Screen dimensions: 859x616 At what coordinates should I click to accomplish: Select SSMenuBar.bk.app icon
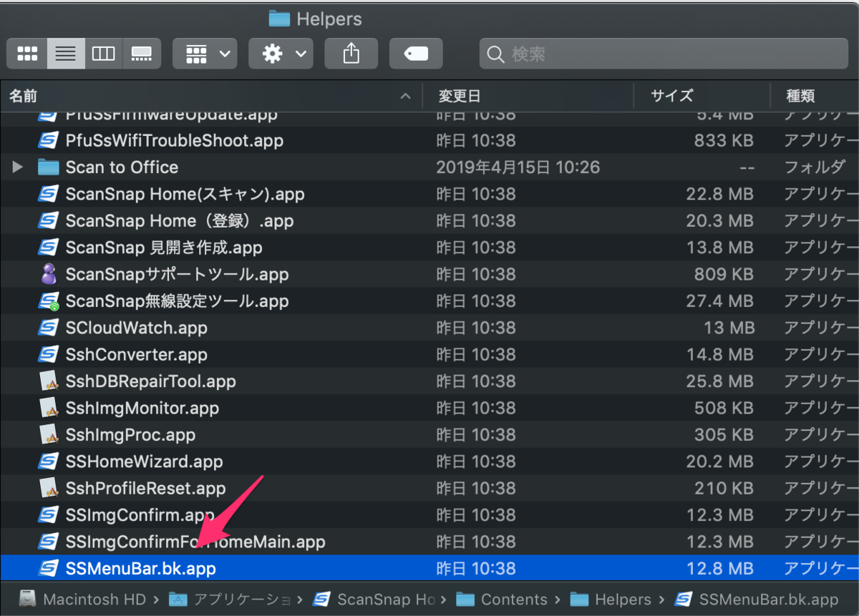point(48,569)
